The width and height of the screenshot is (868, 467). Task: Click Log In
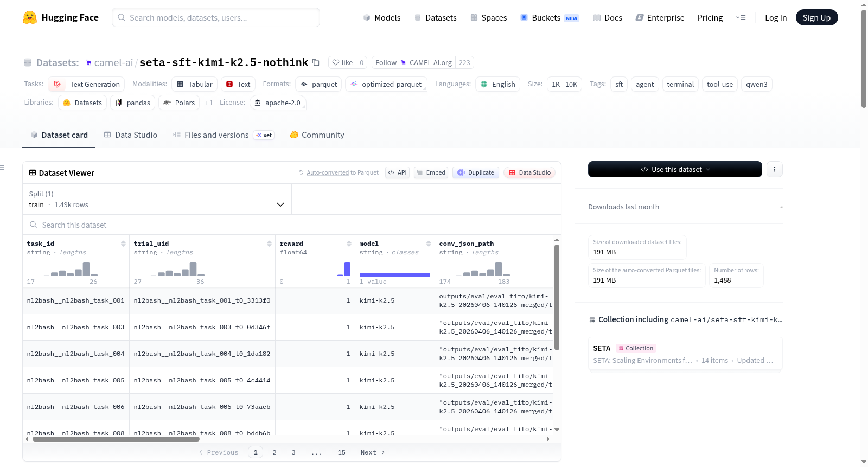coord(776,17)
